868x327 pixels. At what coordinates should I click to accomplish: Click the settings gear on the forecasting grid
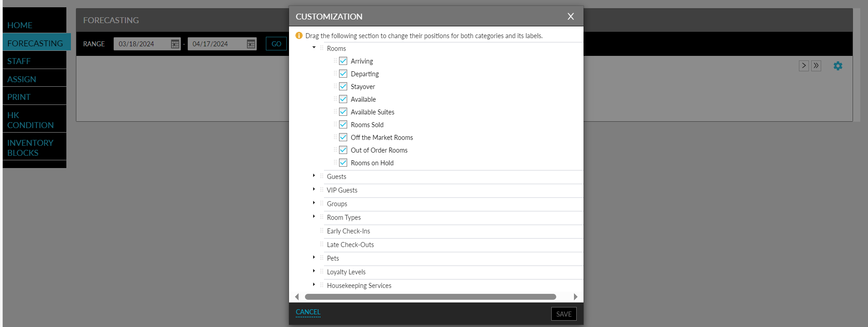[838, 65]
